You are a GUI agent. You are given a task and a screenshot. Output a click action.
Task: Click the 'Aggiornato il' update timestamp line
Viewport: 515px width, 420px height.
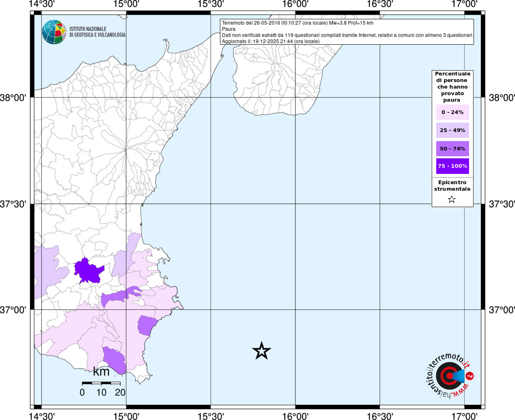point(270,41)
